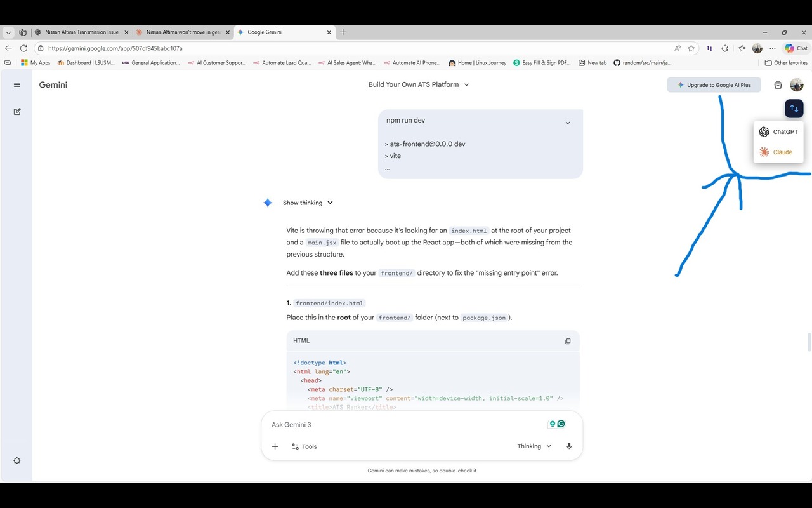Image resolution: width=812 pixels, height=508 pixels.
Task: Start a new chat with the compose icon
Action: (x=17, y=112)
